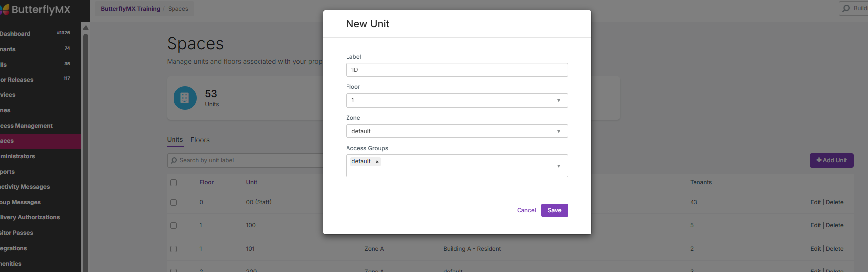Click the sidebar vertical scrollbar

tap(86, 149)
